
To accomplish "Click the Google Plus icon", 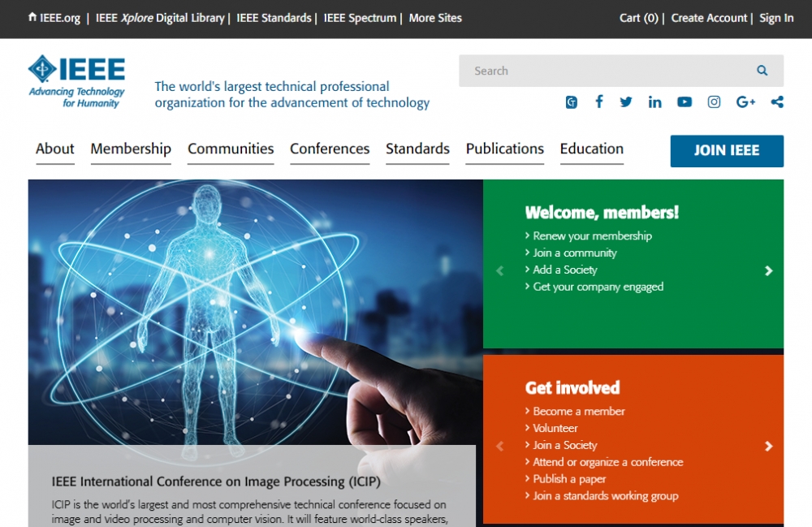I will click(745, 102).
